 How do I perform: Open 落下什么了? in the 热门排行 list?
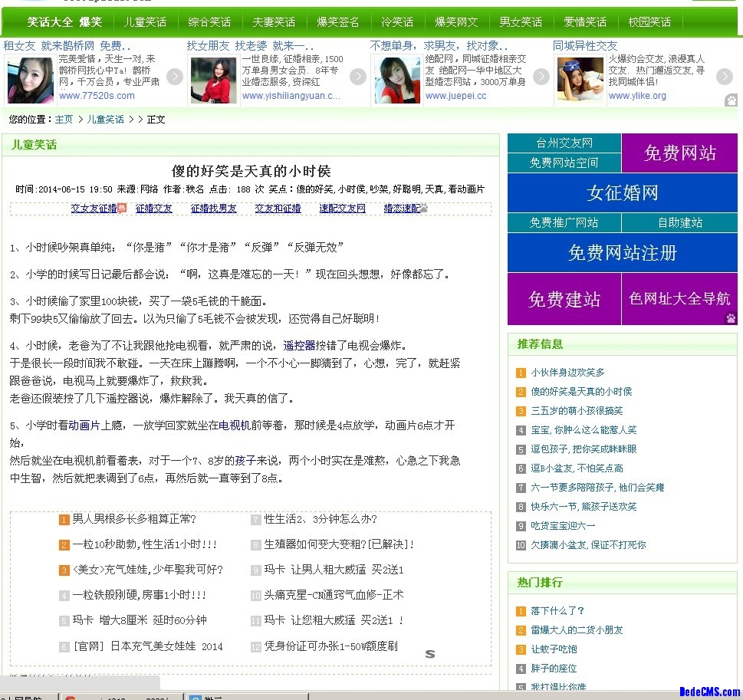(557, 611)
